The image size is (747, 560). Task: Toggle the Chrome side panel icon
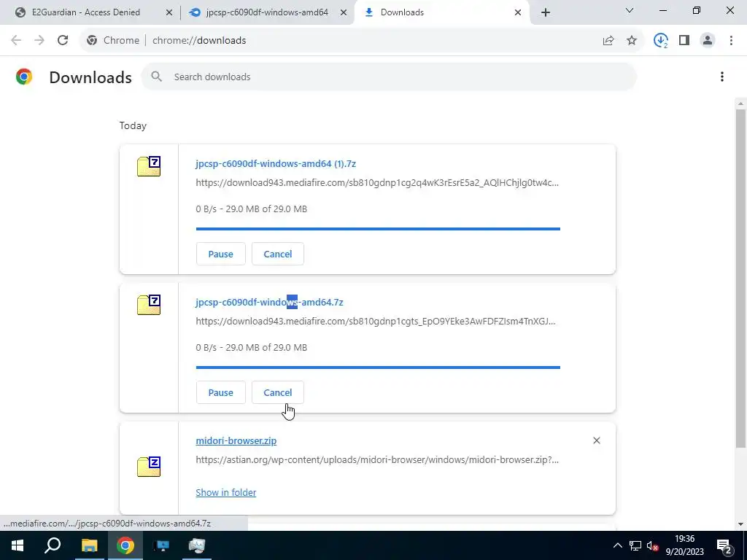[x=684, y=41]
